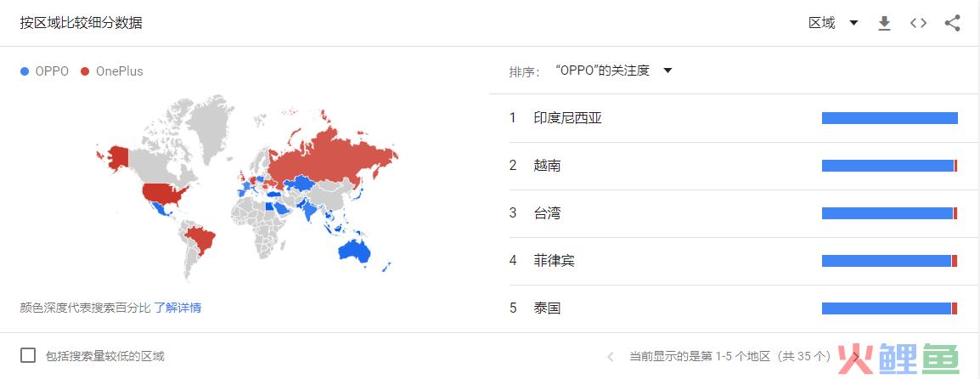This screenshot has width=980, height=379.
Task: Click Australia on the world map
Action: 354,252
